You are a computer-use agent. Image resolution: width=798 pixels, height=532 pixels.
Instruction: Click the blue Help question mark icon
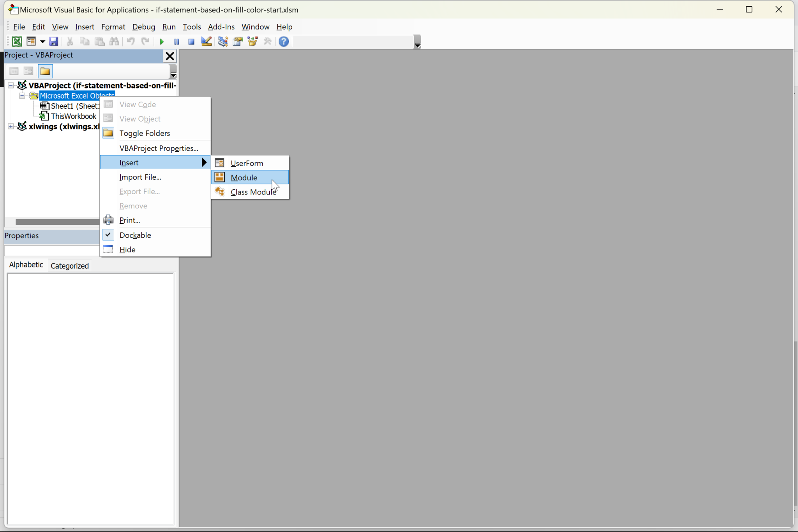pyautogui.click(x=284, y=41)
